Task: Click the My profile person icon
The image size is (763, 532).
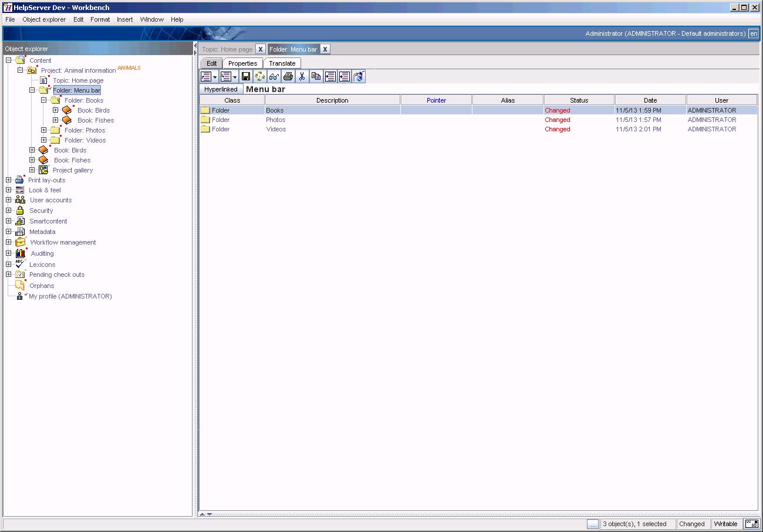Action: tap(21, 296)
